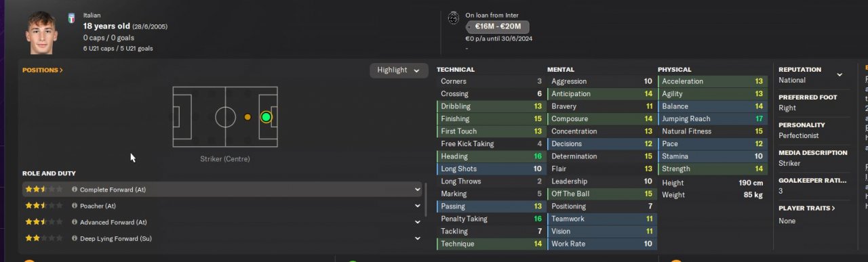Screen dimensions: 868x262
Task: Click the Inter club badge icon
Action: point(454,19)
